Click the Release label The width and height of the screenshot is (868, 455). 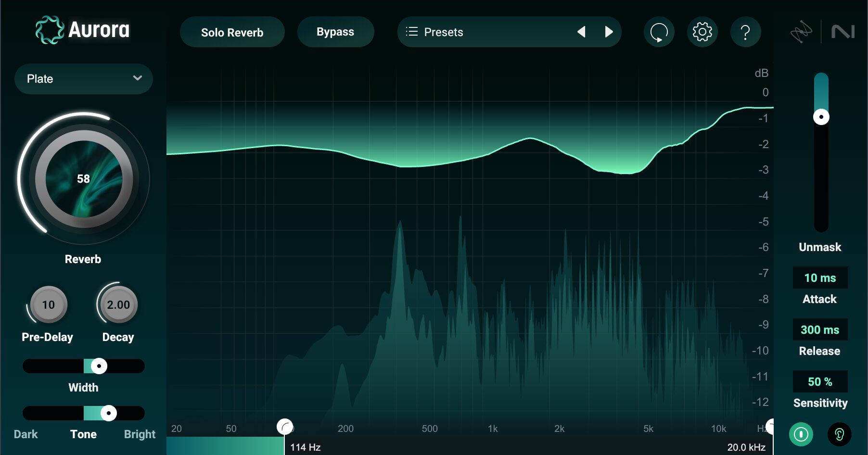click(x=819, y=351)
